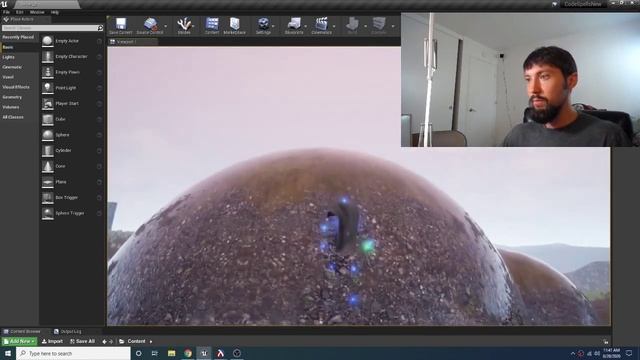This screenshot has height=360, width=640.
Task: Click the Save Current toolbar icon
Action: (x=121, y=24)
